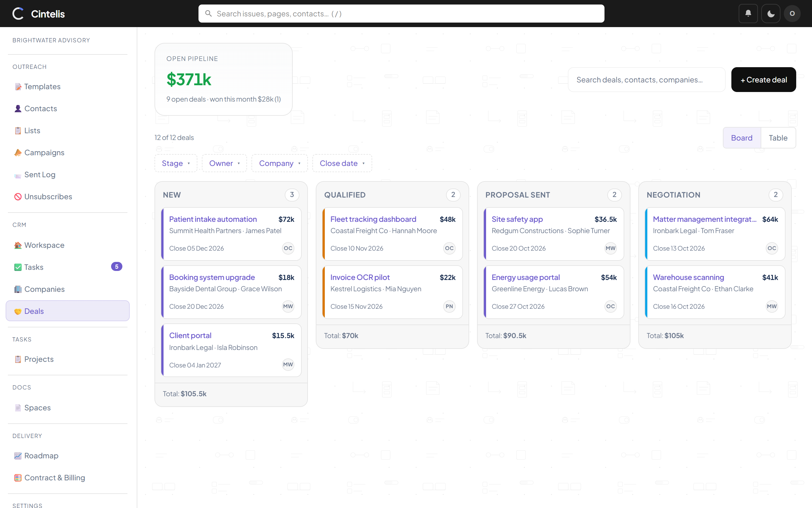
Task: Open Matter management integration deal
Action: point(705,219)
